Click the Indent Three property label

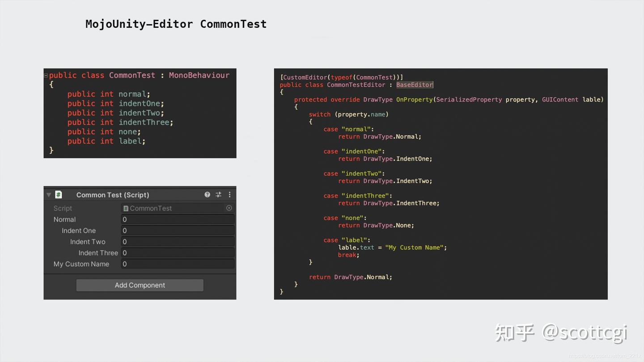point(98,253)
